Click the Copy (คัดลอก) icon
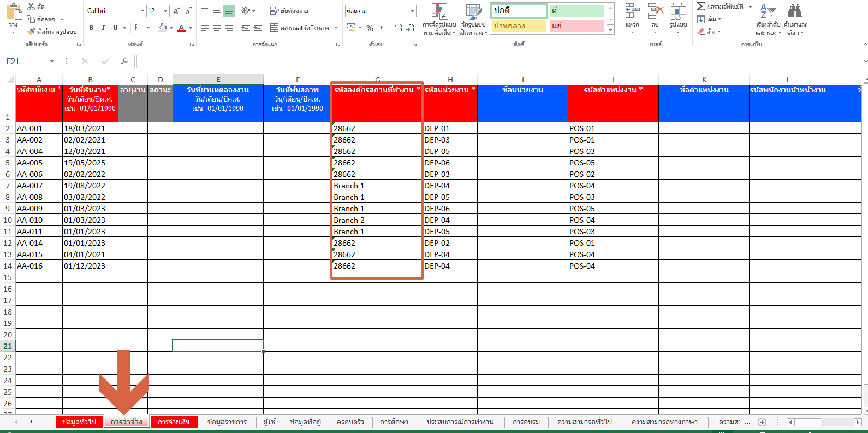Screen dimensions: 868x433 [x=31, y=19]
